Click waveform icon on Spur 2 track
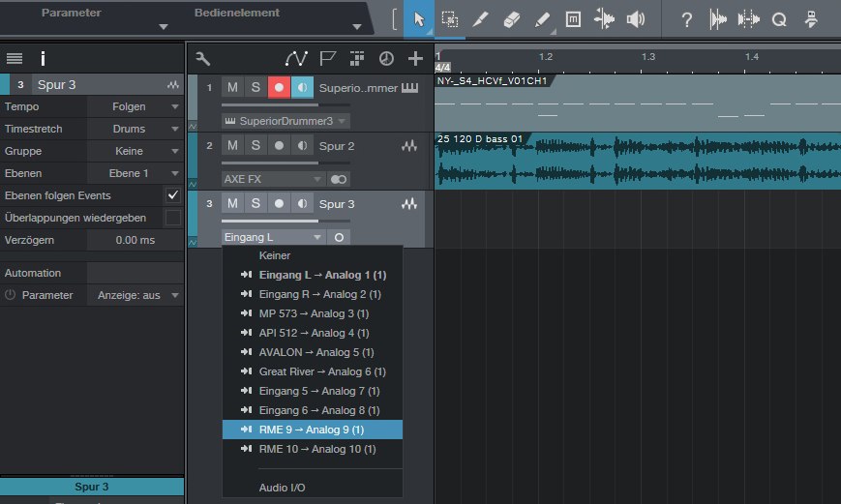Screen dimensions: 841x504 point(409,146)
